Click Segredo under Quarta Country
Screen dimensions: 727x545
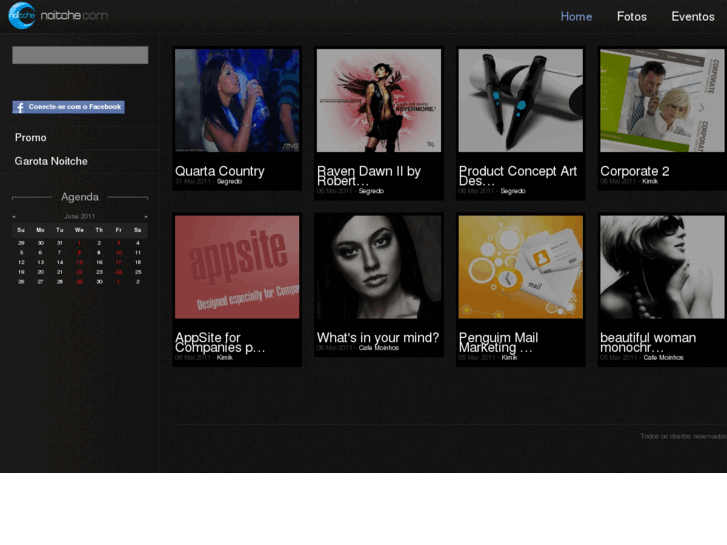pyautogui.click(x=230, y=181)
